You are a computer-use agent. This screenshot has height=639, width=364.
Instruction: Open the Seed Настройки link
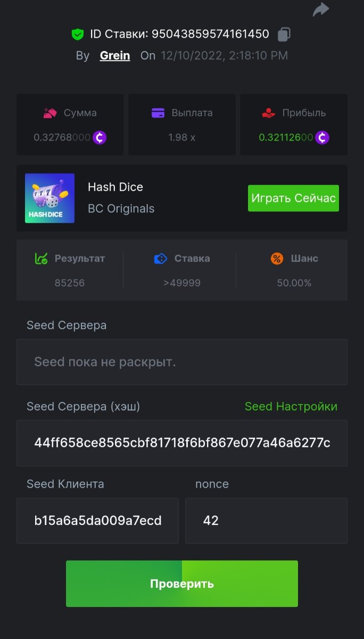tap(291, 407)
